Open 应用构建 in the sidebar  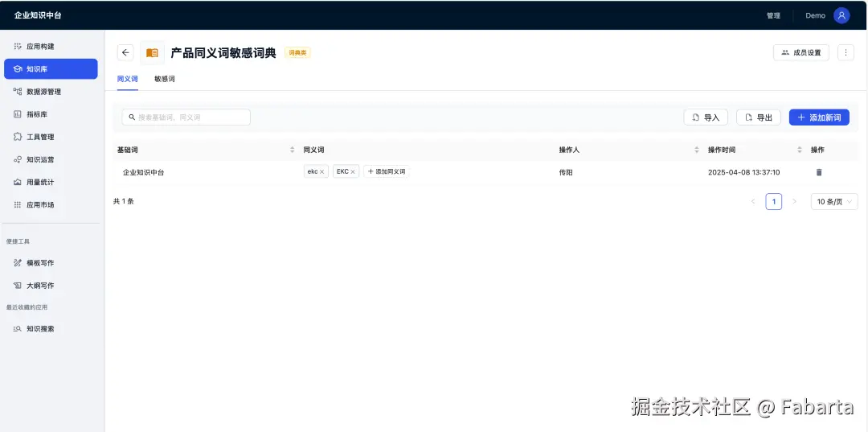click(51, 47)
